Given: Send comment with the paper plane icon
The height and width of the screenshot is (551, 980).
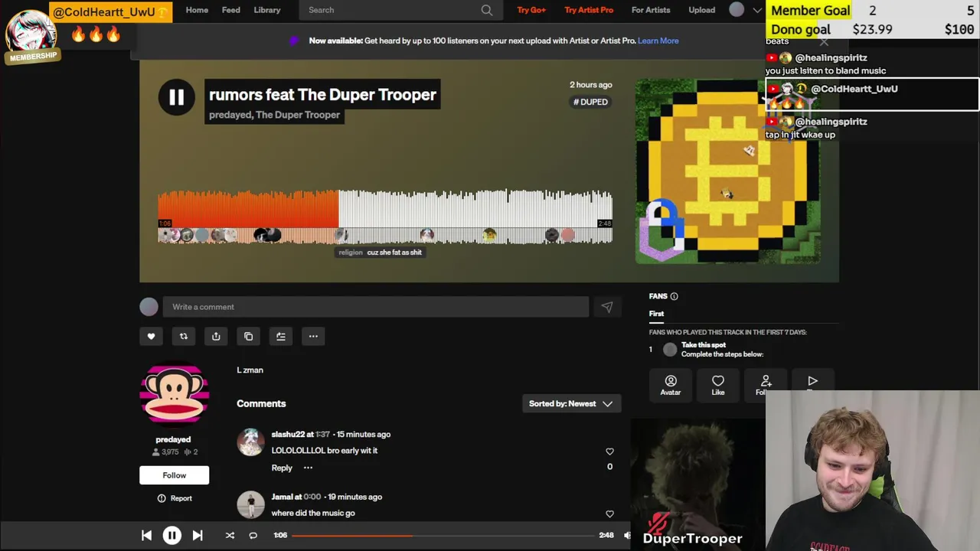Looking at the screenshot, I should click(607, 307).
